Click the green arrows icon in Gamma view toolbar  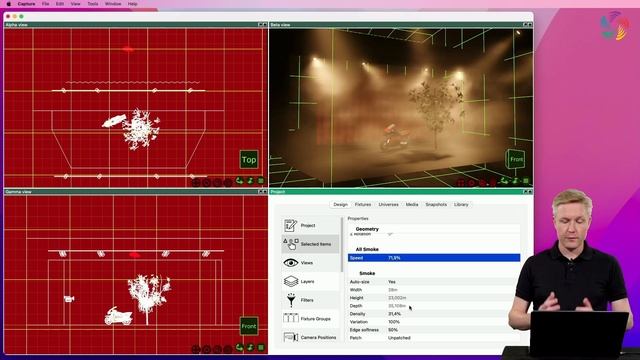click(240, 348)
